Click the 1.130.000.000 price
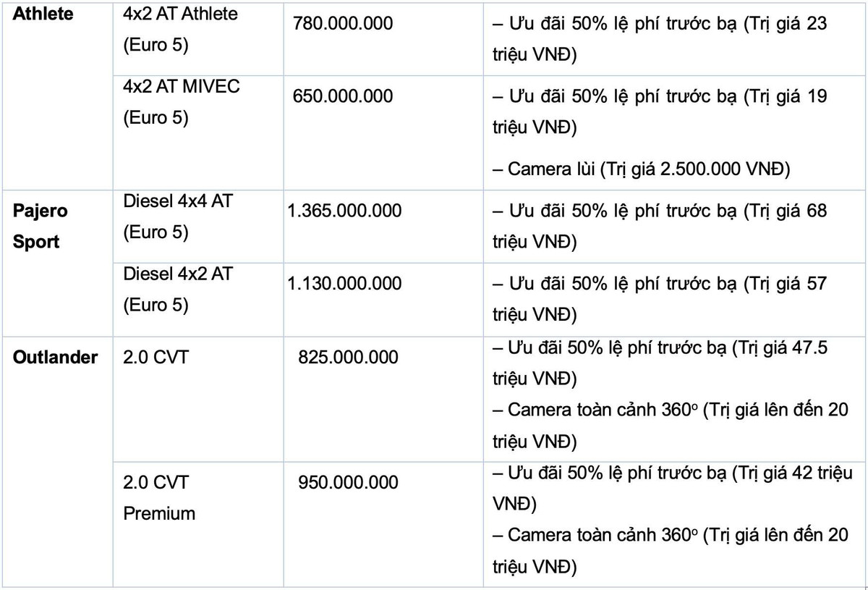Screen dimensions: 868x590 tap(344, 283)
